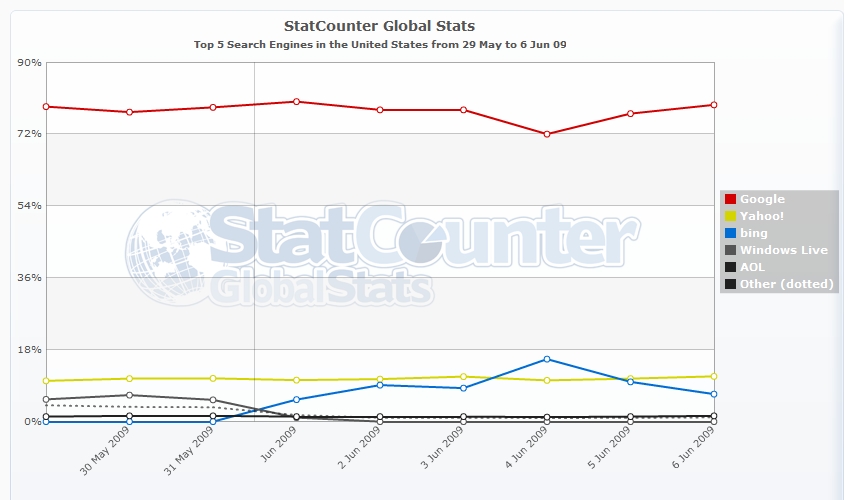Click the Top 5 Search Engines subtitle
Screen dimensions: 854x500
point(380,45)
